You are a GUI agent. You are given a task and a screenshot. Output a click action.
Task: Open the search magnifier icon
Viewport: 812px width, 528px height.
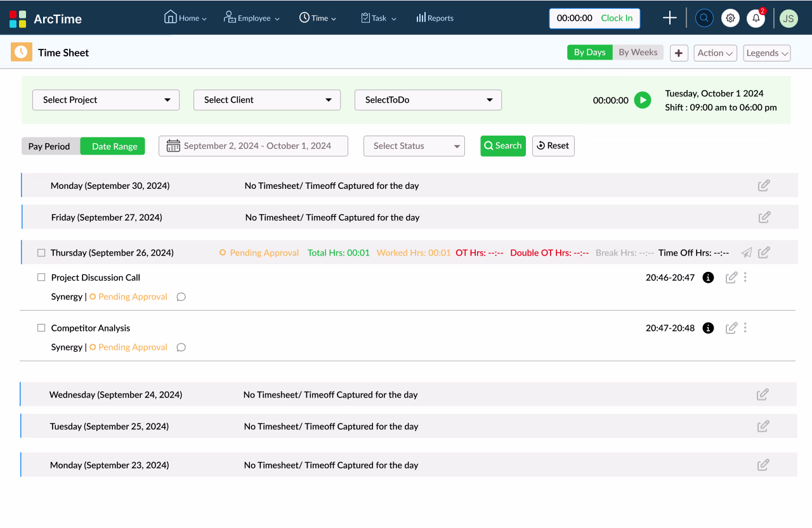click(x=704, y=18)
